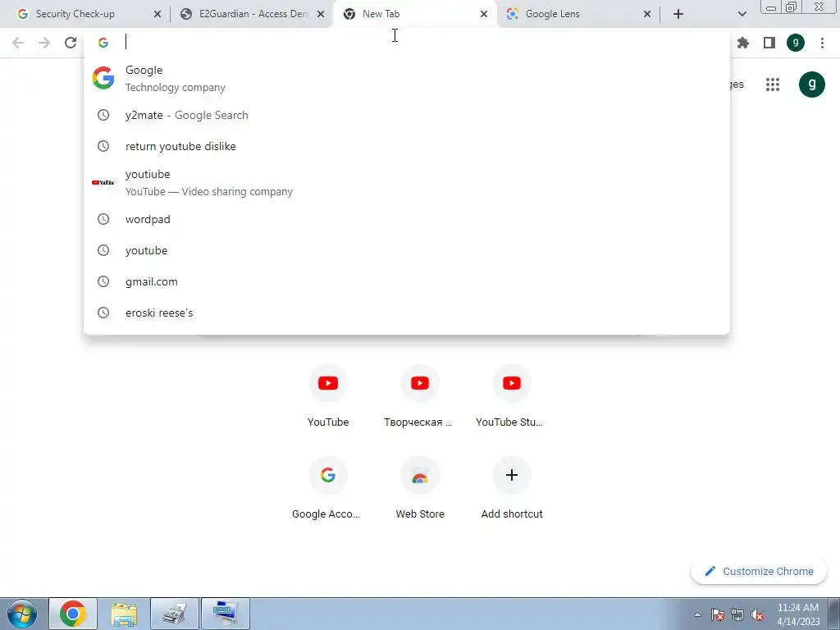This screenshot has height=630, width=840.
Task: Click the muted volume tray icon
Action: [x=757, y=614]
